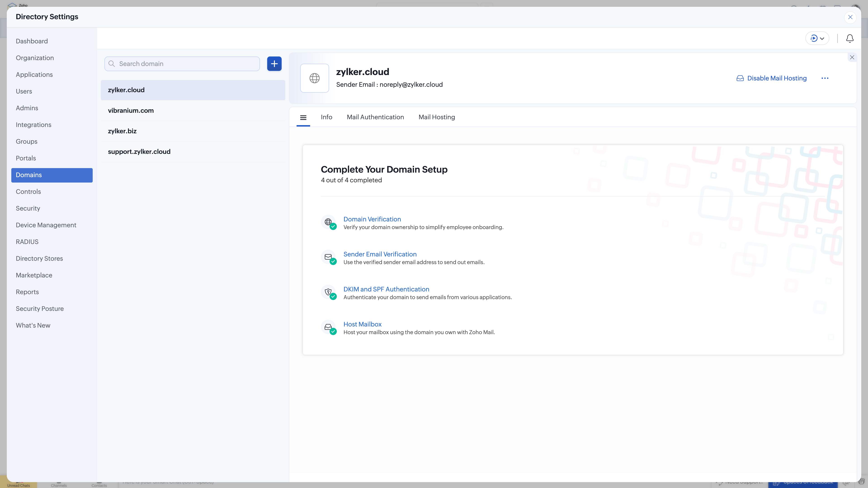Switch to the Mail Hosting tab

[x=436, y=117]
